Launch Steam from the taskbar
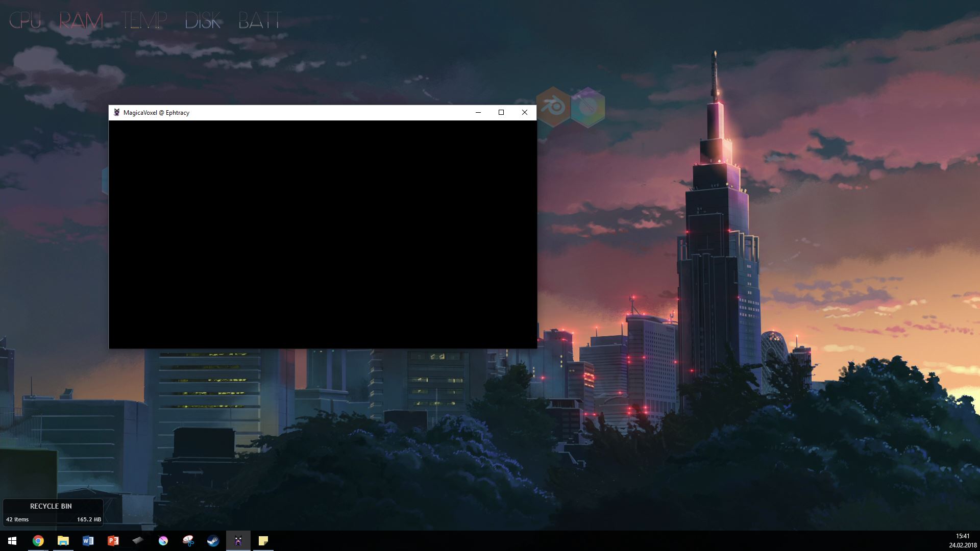Viewport: 980px width, 551px height. coord(213,541)
